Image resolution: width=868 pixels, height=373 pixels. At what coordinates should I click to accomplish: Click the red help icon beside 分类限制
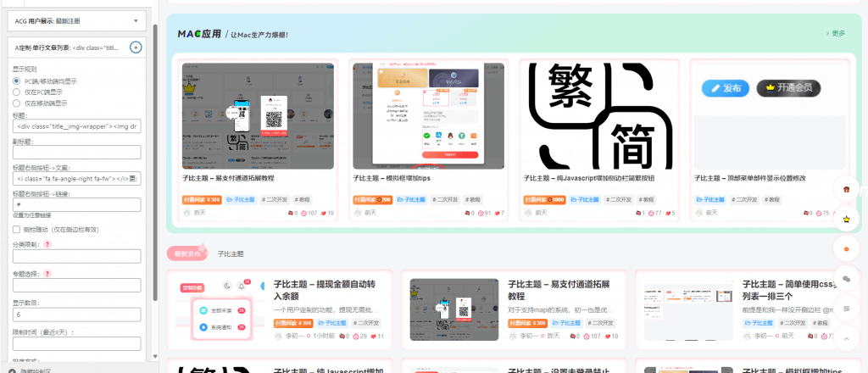point(47,244)
